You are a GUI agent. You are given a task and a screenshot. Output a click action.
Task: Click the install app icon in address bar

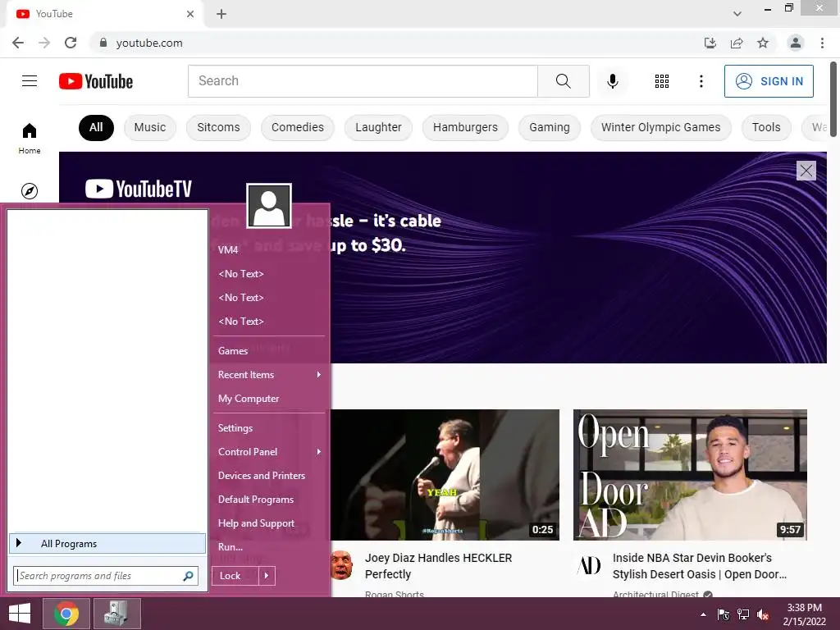(710, 43)
